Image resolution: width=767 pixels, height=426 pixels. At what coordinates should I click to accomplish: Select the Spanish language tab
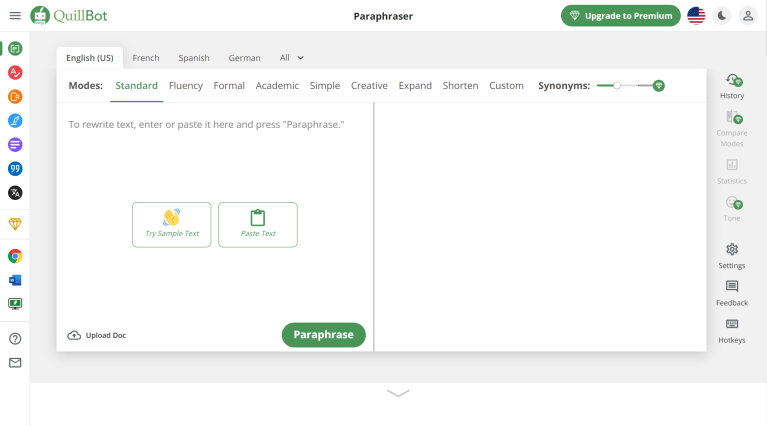click(x=194, y=58)
